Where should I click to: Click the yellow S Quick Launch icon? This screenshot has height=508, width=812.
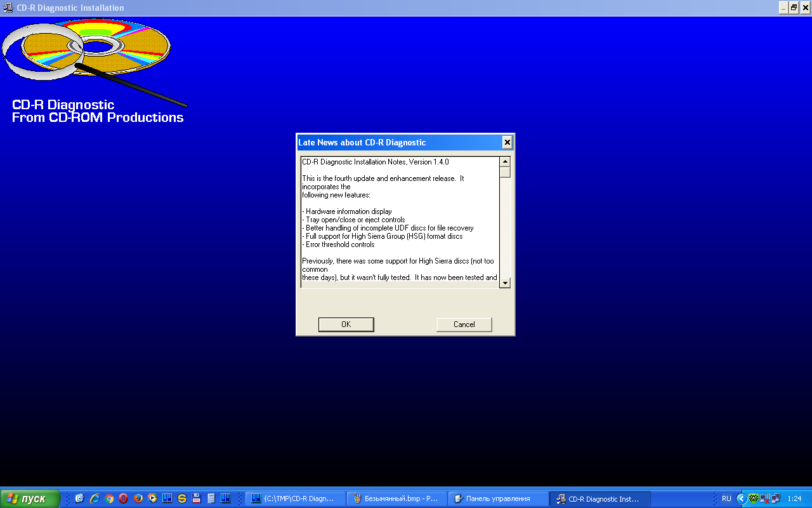(182, 498)
